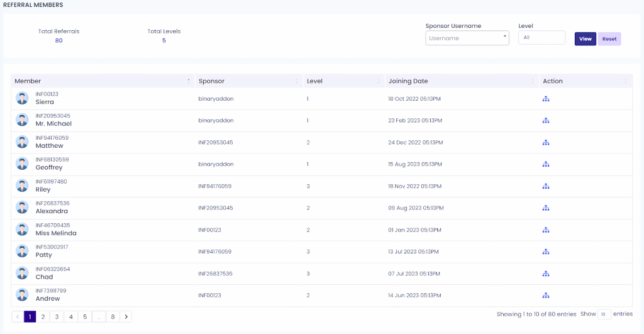Viewport: 644px width, 334px height.
Task: Go to page 2 of results
Action: (43, 317)
